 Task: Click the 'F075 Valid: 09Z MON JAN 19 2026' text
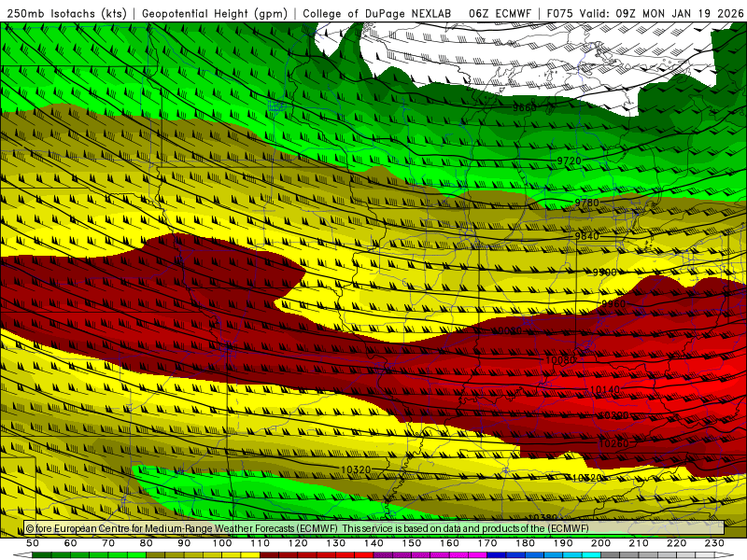(x=645, y=13)
